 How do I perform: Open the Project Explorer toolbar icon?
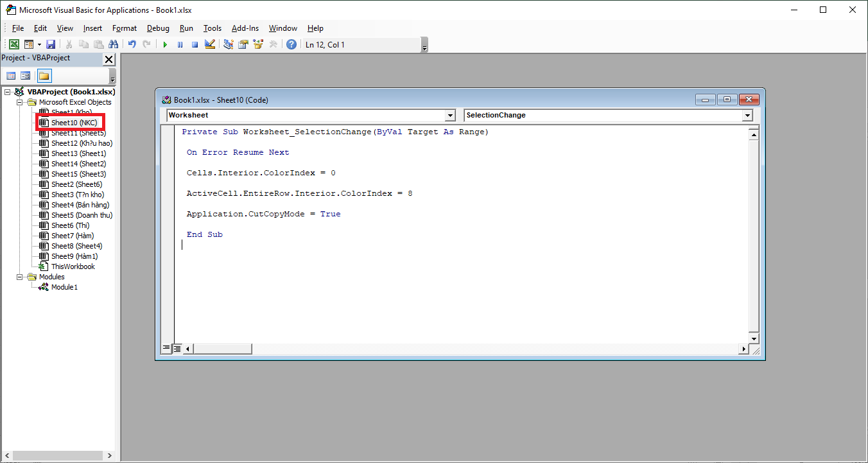click(228, 44)
